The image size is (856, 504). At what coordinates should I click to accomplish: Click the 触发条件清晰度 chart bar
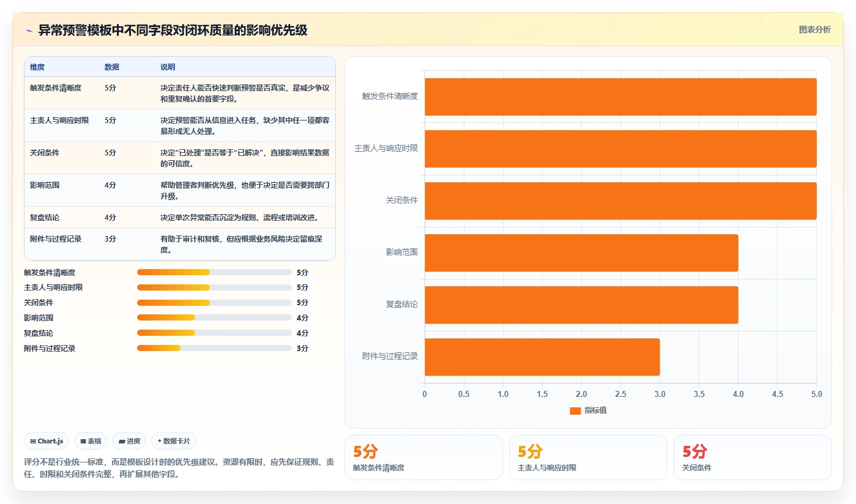point(620,97)
